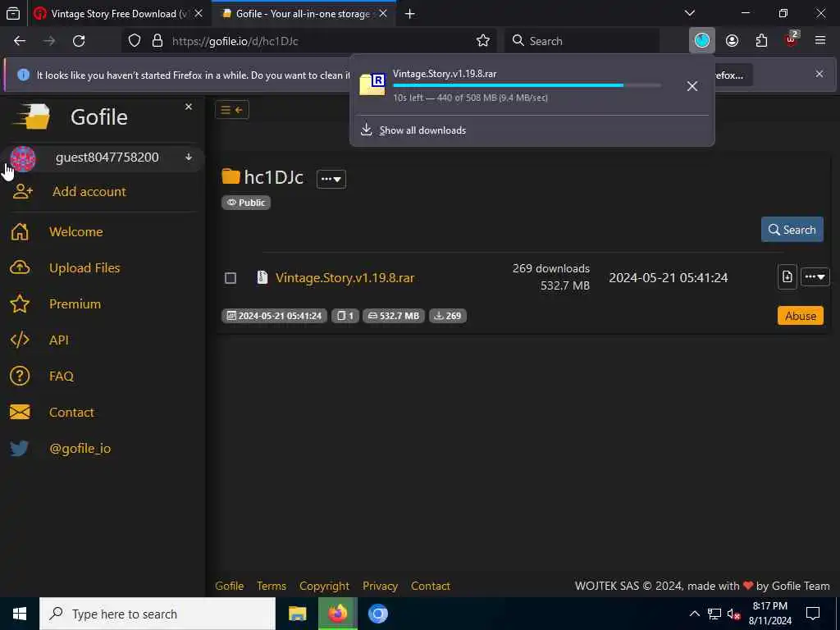
Task: Open the Contact footer link
Action: click(430, 586)
